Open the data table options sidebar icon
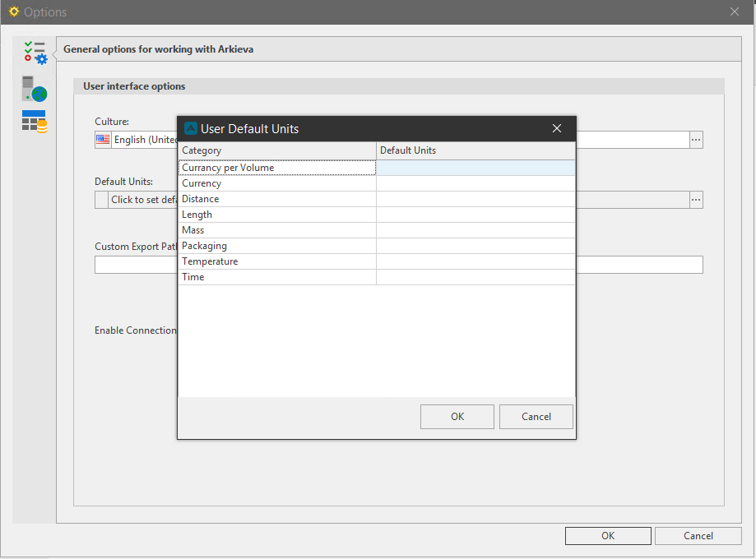The width and height of the screenshot is (756, 559). tap(35, 121)
